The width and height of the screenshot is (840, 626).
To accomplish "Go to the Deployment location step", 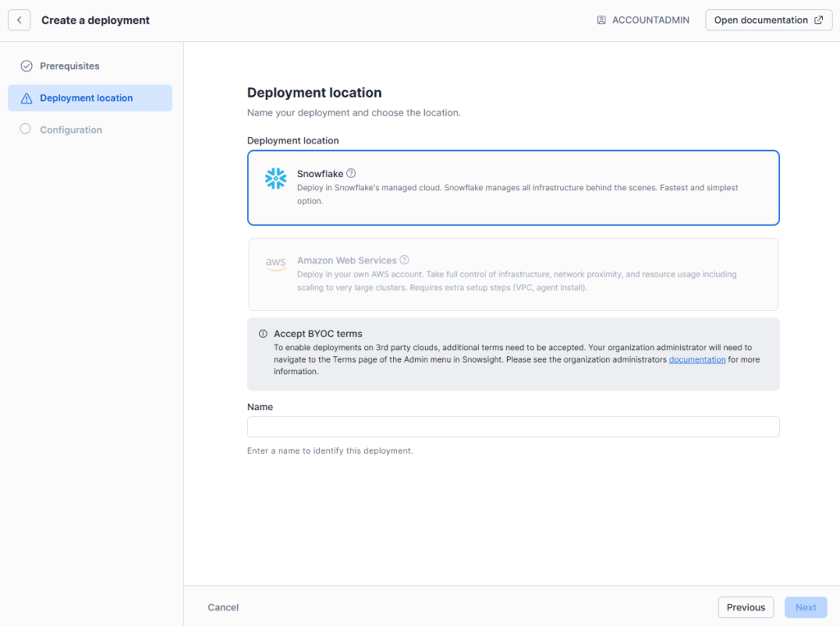I will tap(86, 98).
